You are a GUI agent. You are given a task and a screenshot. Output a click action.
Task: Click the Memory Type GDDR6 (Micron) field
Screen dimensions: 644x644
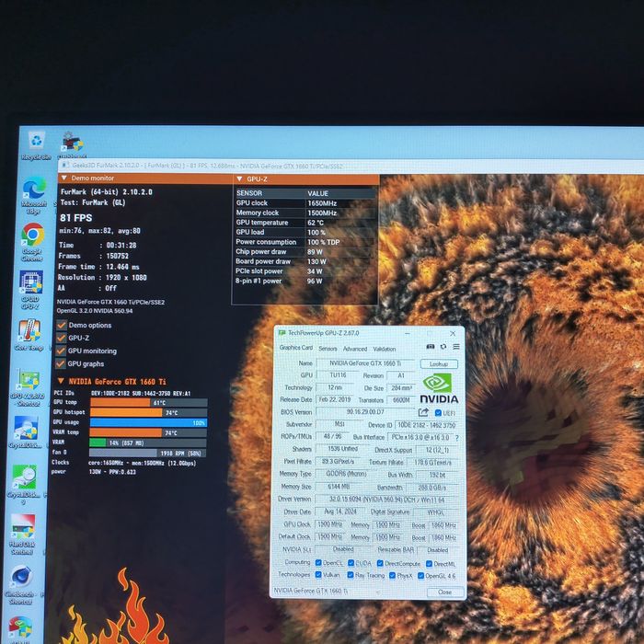coord(347,474)
